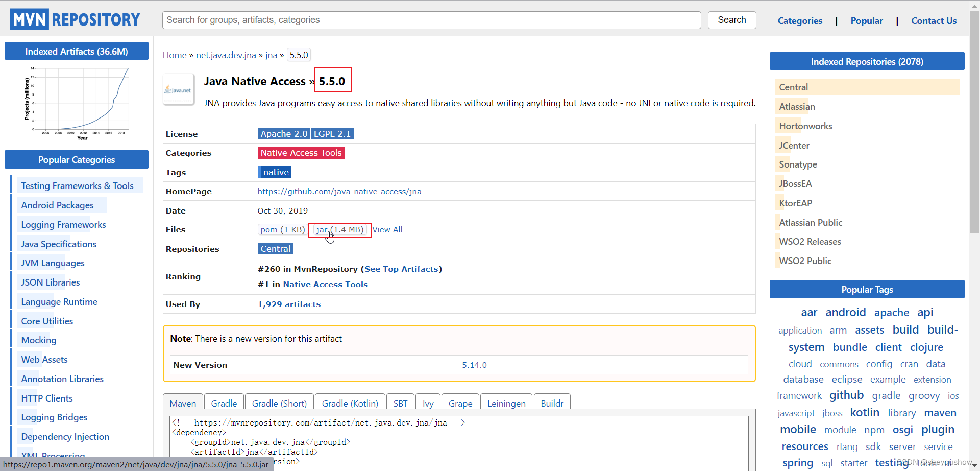Open Testing Frameworks & Tools category
This screenshot has width=980, height=471.
coord(77,186)
